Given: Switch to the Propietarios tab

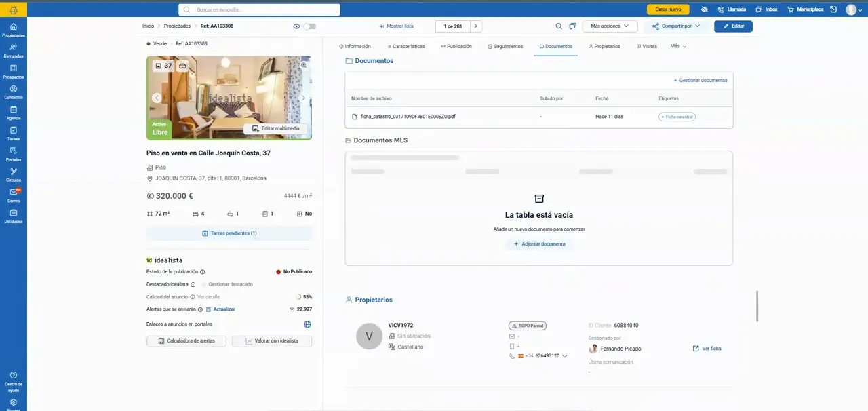Looking at the screenshot, I should pyautogui.click(x=604, y=47).
